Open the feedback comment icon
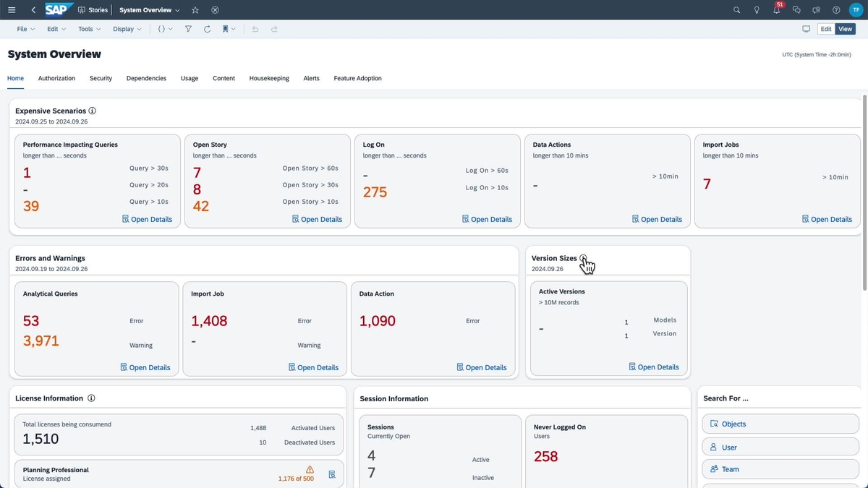The width and height of the screenshot is (868, 488). [x=817, y=10]
